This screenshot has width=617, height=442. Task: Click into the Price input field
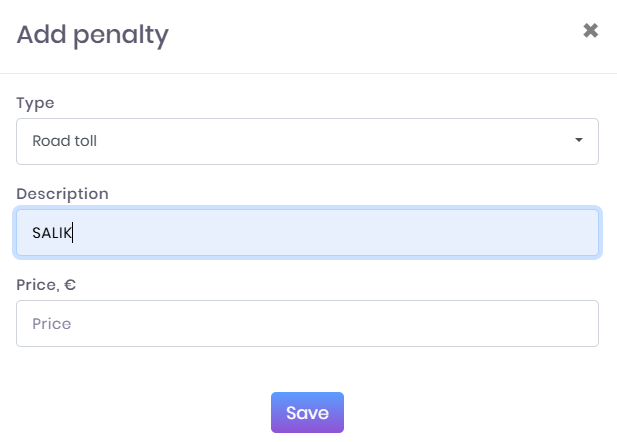click(307, 324)
